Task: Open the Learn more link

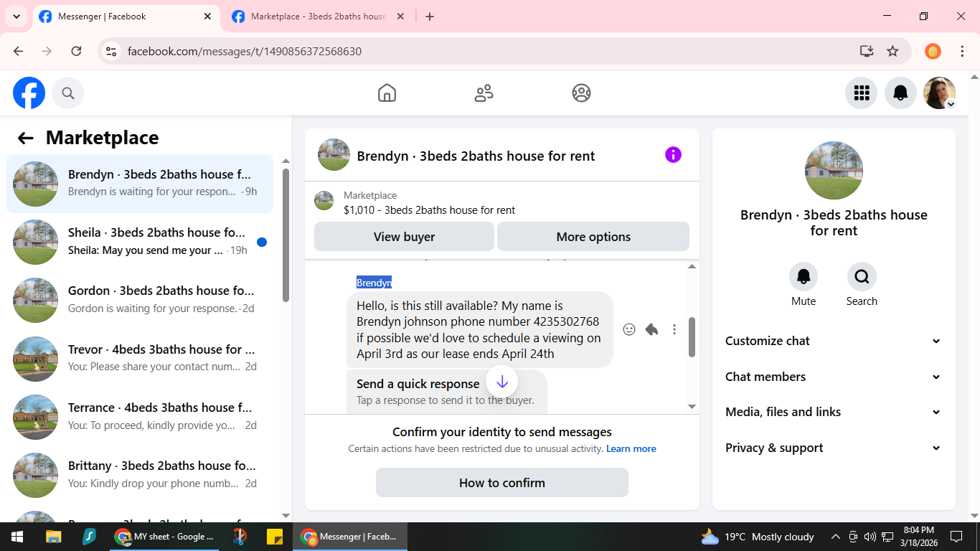Action: click(631, 448)
